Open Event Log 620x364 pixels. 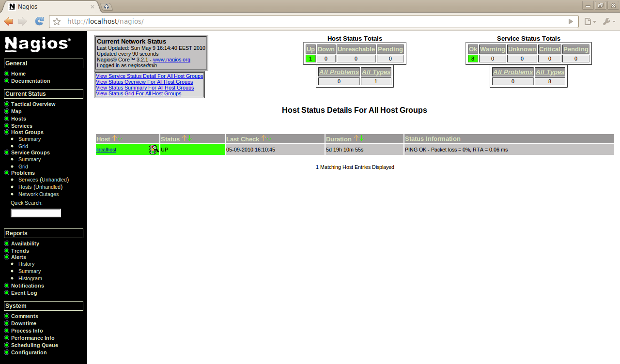pos(24,293)
